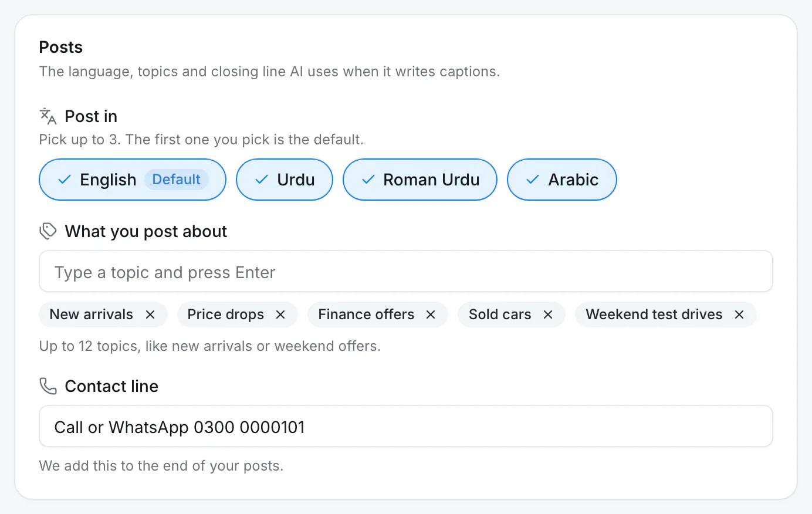Deselect the English language chip

(133, 180)
